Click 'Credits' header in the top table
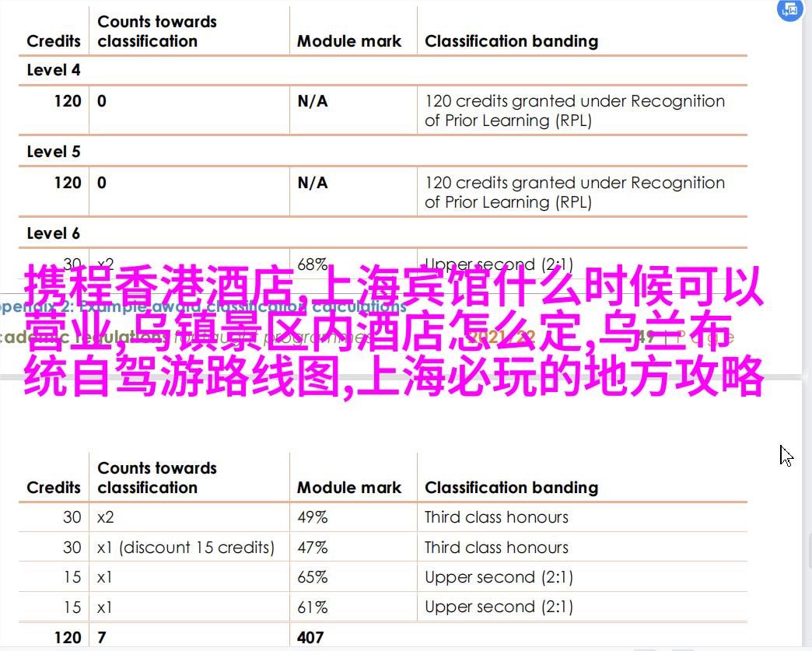 (54, 41)
